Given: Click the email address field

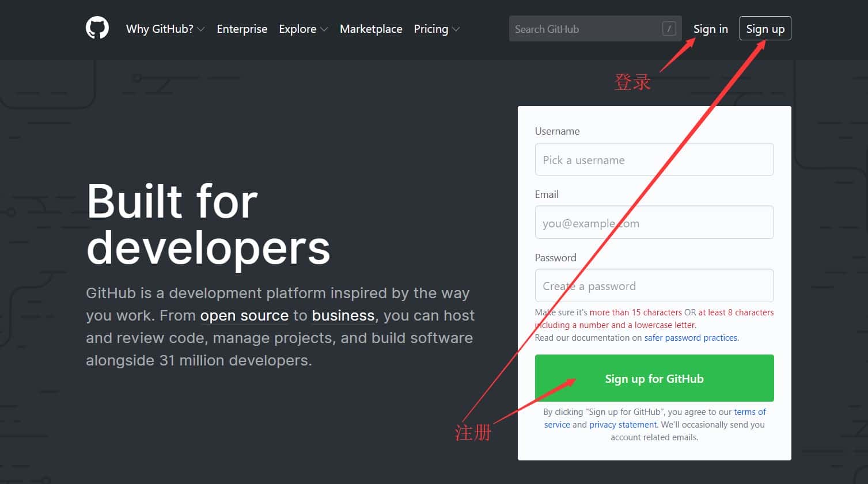Looking at the screenshot, I should (654, 223).
